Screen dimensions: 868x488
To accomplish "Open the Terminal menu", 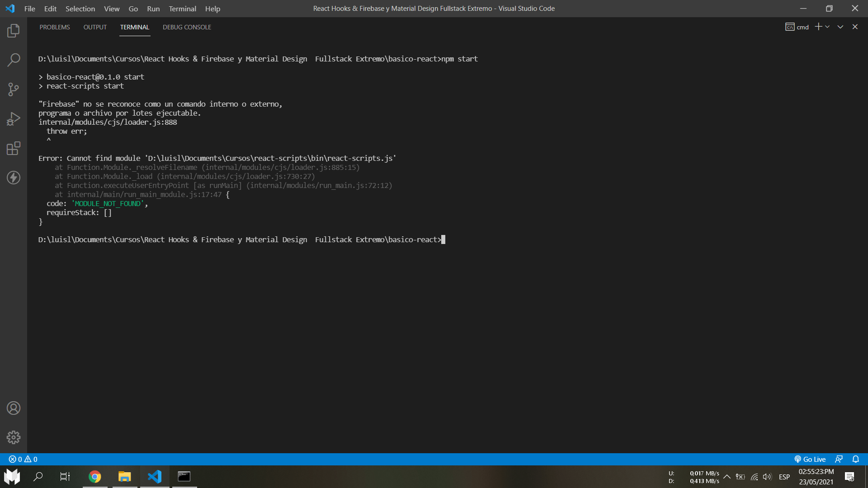I will (x=183, y=9).
